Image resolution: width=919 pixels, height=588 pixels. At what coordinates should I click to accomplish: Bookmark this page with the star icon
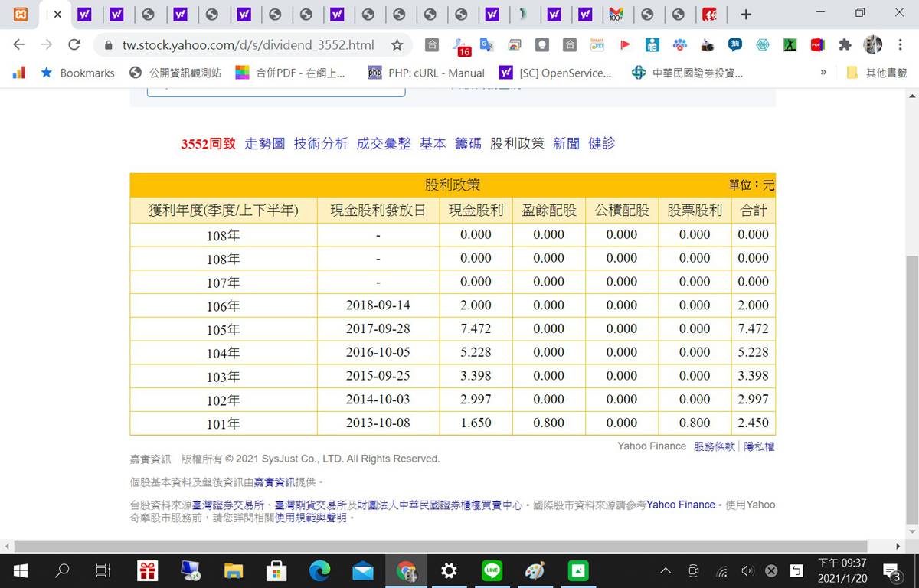[x=397, y=45]
